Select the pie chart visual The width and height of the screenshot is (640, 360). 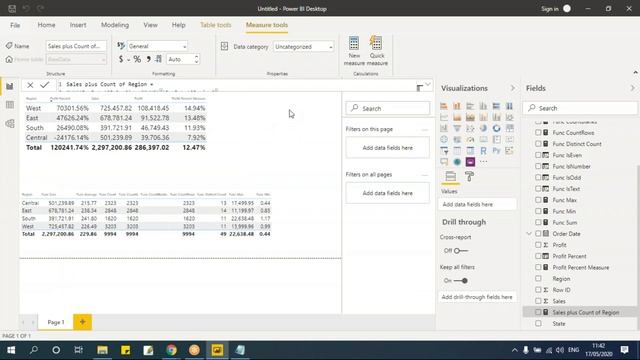pyautogui.click(x=483, y=129)
